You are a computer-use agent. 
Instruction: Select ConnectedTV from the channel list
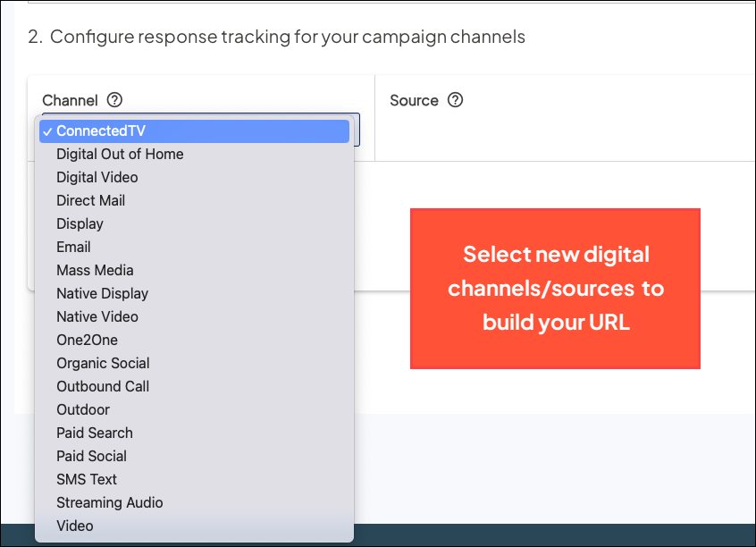point(100,131)
